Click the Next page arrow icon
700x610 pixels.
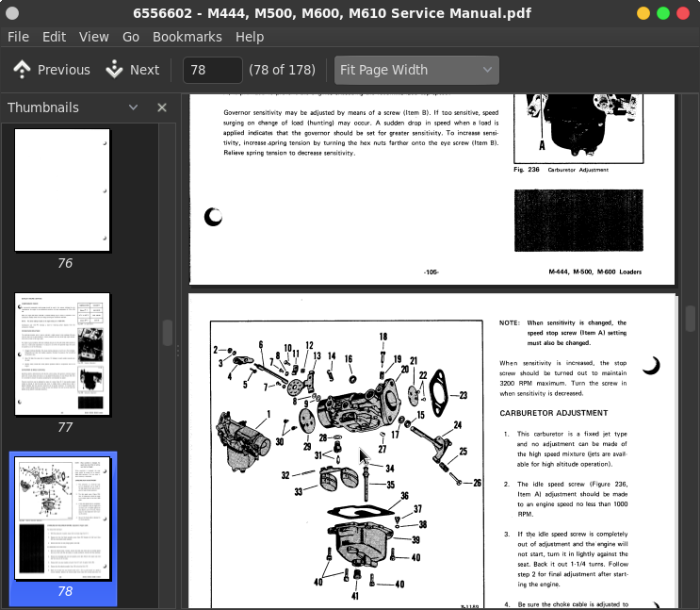tap(115, 70)
